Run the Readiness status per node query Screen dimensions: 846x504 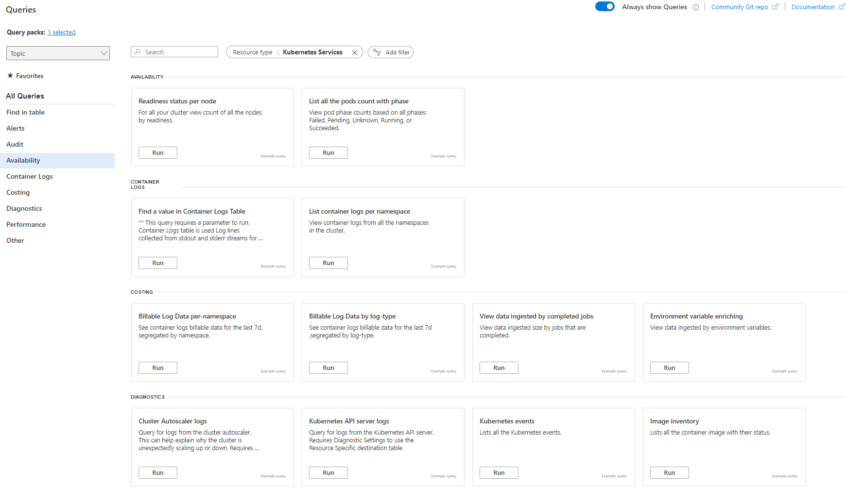coord(158,153)
